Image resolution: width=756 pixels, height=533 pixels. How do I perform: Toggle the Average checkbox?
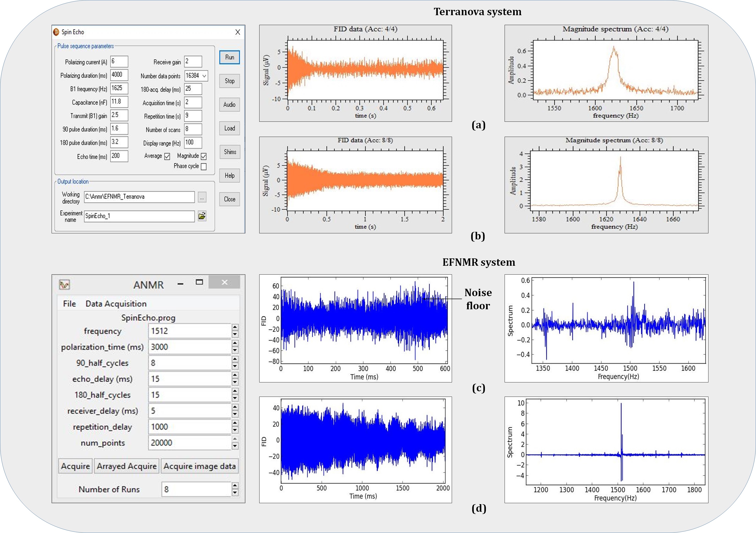pos(167,156)
